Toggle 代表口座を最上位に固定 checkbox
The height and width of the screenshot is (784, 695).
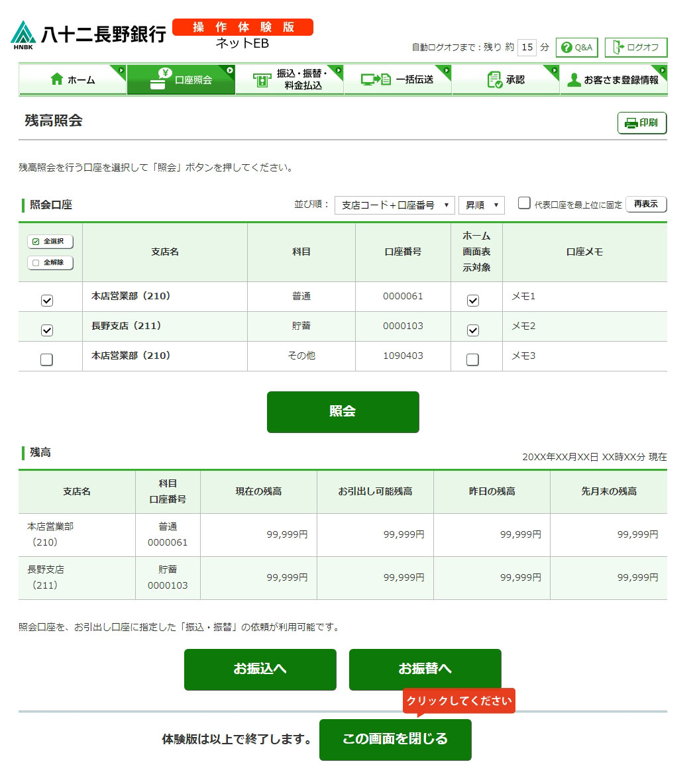(524, 203)
